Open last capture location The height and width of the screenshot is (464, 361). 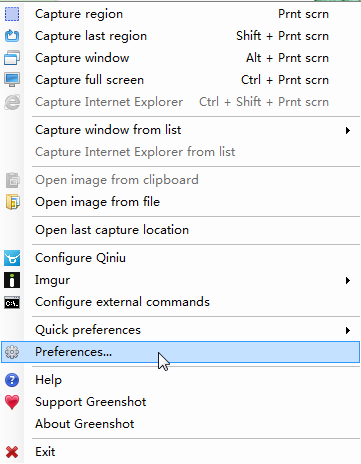pyautogui.click(x=180, y=230)
